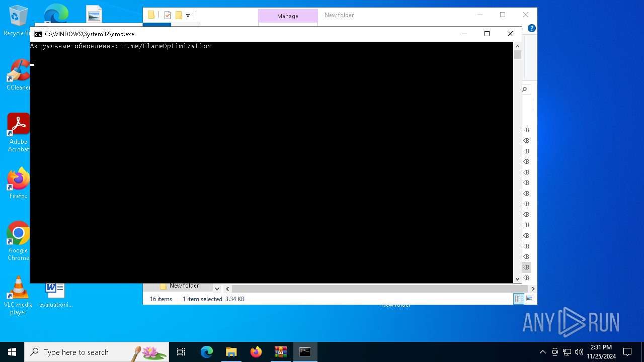Screen dimensions: 644x362
Task: Open the network icon in system tray
Action: pyautogui.click(x=567, y=352)
